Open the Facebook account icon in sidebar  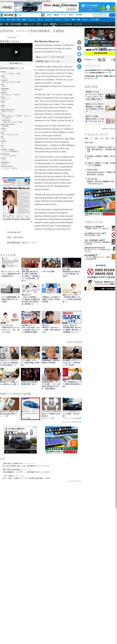point(100,60)
